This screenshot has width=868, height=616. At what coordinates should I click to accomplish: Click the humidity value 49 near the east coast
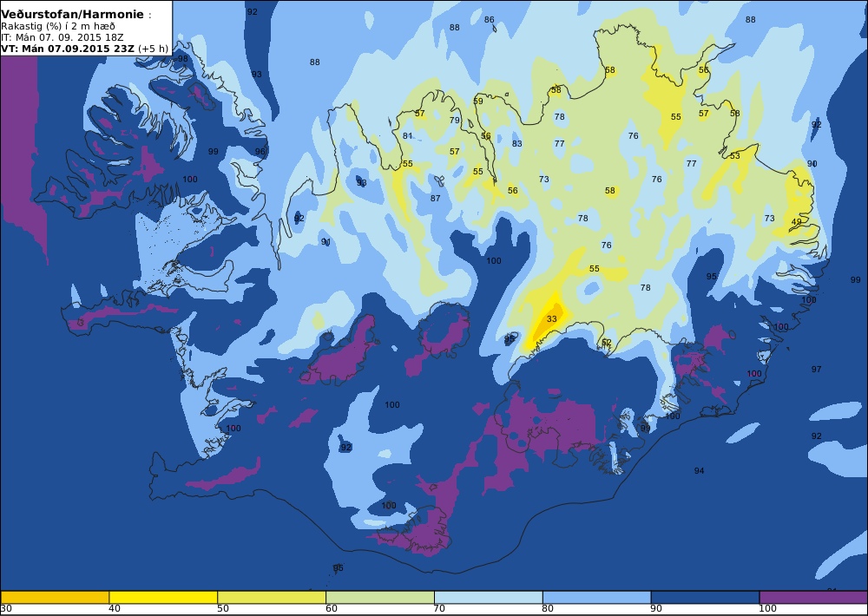796,221
